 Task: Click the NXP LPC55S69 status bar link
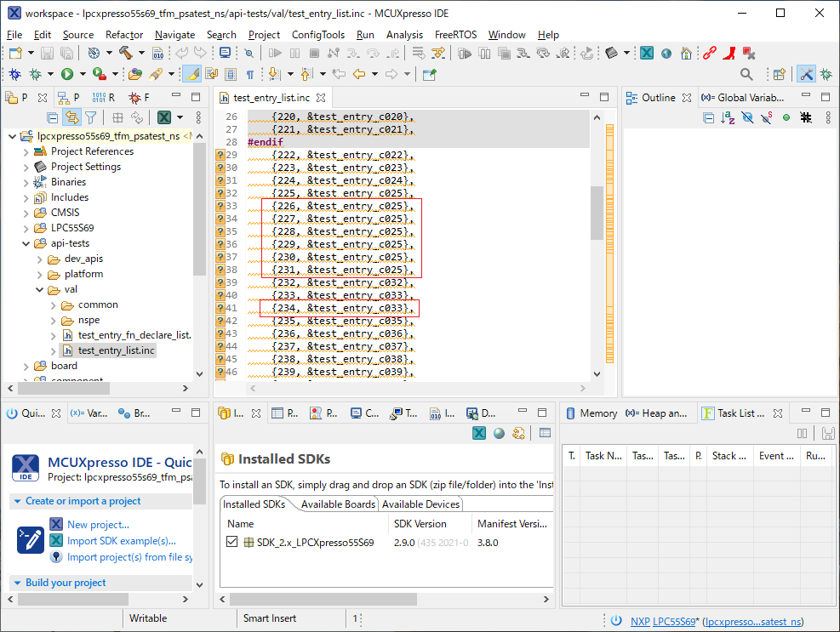click(x=663, y=621)
